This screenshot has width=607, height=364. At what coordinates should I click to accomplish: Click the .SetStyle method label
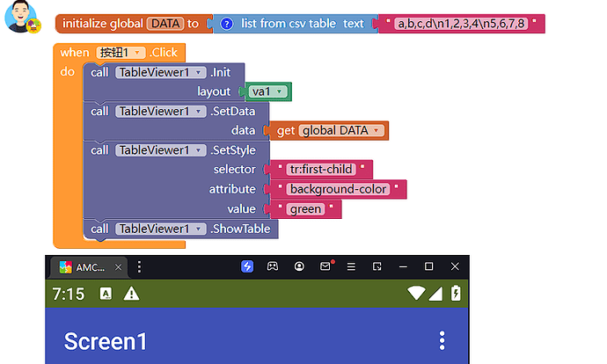pos(233,150)
